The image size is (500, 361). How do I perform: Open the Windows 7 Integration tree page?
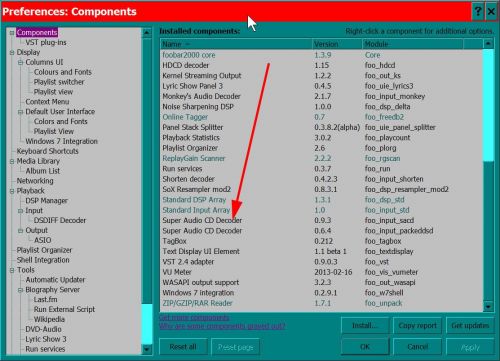click(61, 141)
